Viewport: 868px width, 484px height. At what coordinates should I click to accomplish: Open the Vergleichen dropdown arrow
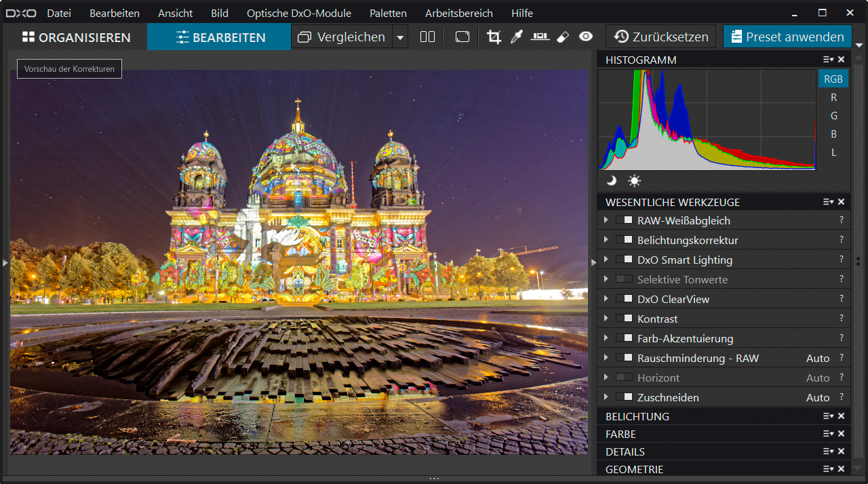coord(400,37)
